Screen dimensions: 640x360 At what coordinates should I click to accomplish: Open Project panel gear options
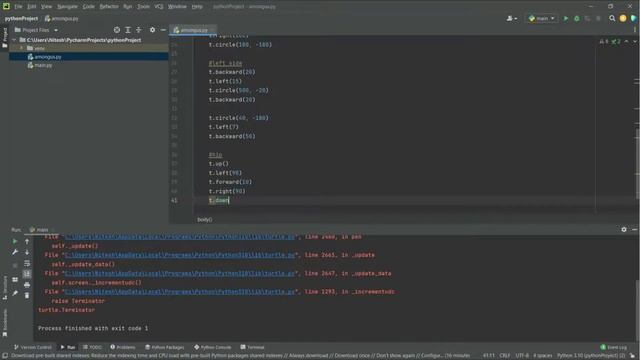[x=152, y=30]
